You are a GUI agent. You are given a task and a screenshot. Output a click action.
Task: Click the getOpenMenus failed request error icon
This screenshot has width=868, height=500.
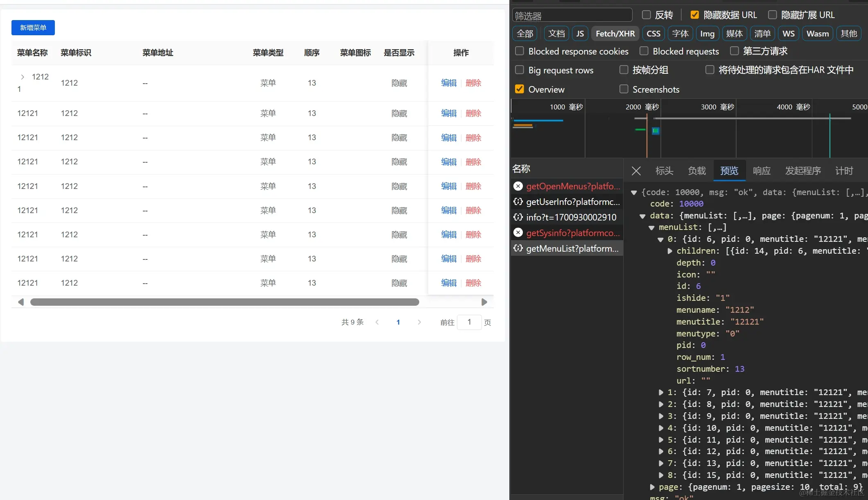tap(518, 186)
